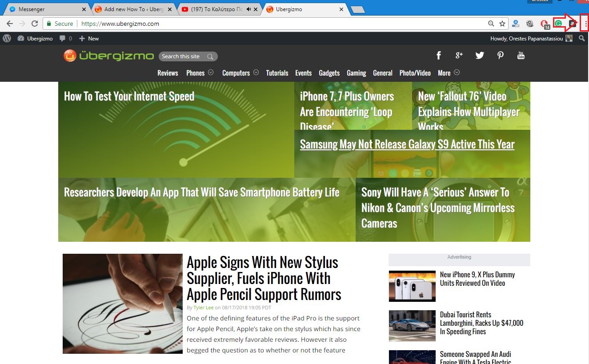Click the iPhone 9 dummy units thumbnail
Screen dimensions: 589x364
[412, 286]
